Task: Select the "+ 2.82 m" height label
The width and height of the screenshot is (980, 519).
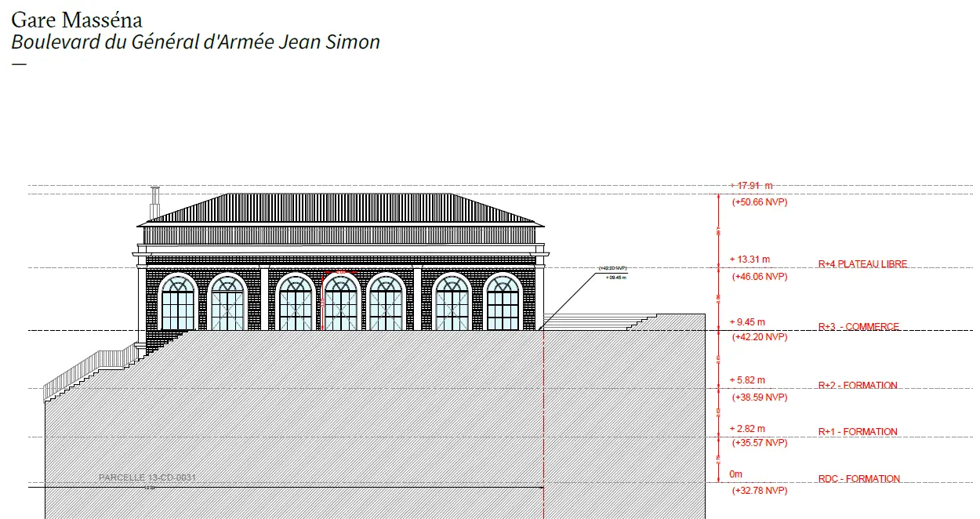Action: click(x=746, y=428)
